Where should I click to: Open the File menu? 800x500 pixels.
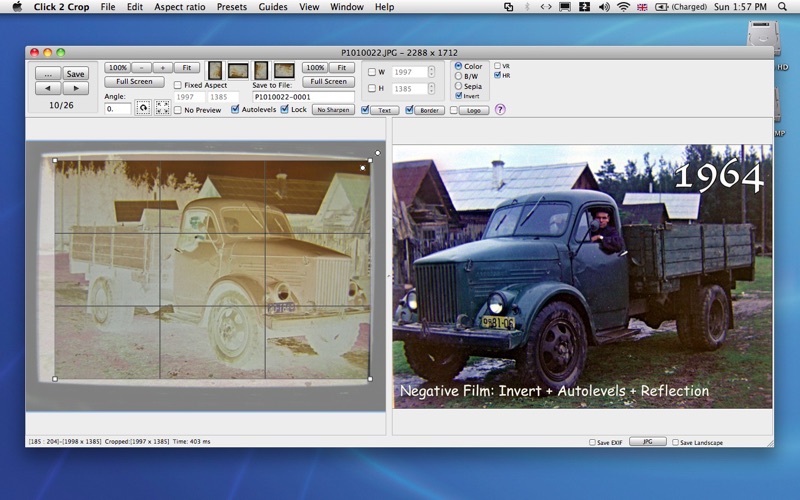pyautogui.click(x=108, y=7)
